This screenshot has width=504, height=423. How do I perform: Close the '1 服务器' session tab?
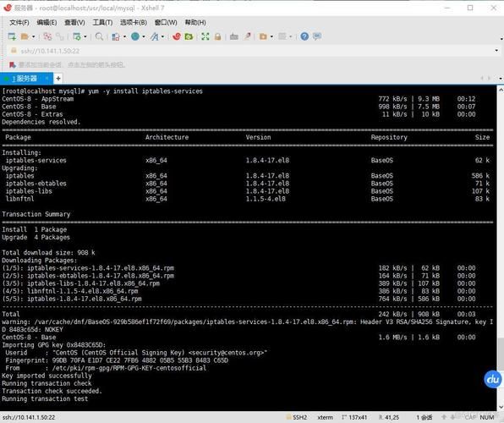pos(47,78)
